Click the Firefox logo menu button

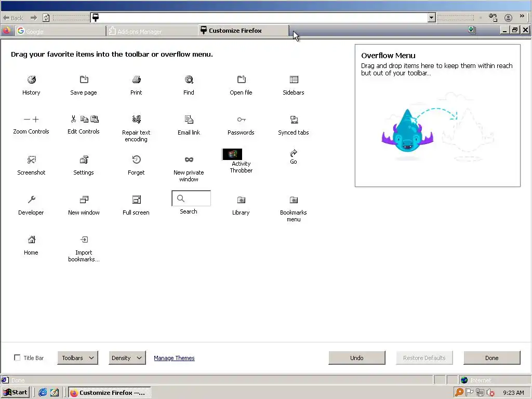coord(6,31)
